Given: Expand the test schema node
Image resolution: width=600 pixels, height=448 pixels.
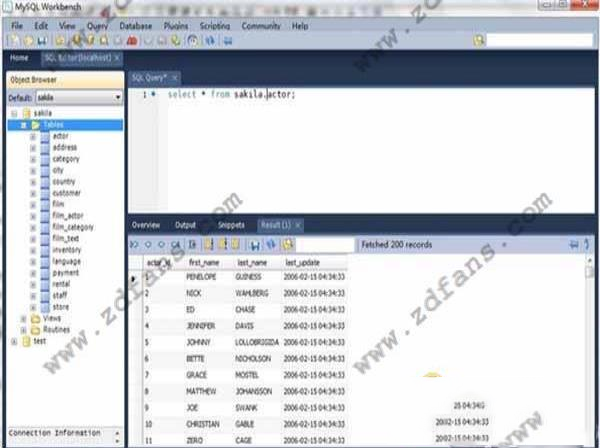Looking at the screenshot, I should (x=14, y=340).
